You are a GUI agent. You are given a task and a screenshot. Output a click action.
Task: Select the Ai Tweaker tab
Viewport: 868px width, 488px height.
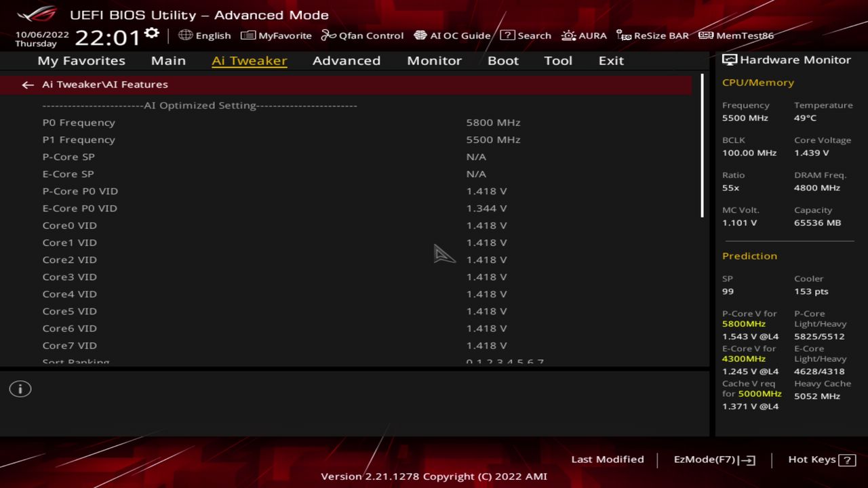[x=250, y=60]
